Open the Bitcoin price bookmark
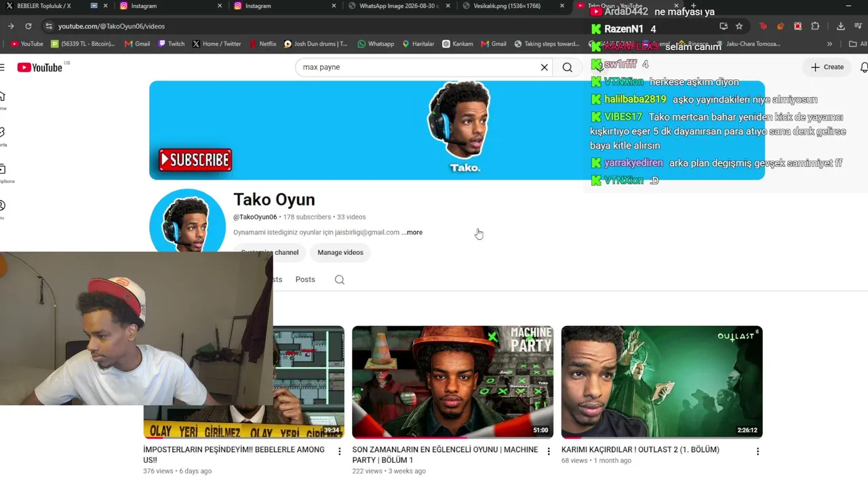This screenshot has height=488, width=868. [83, 44]
